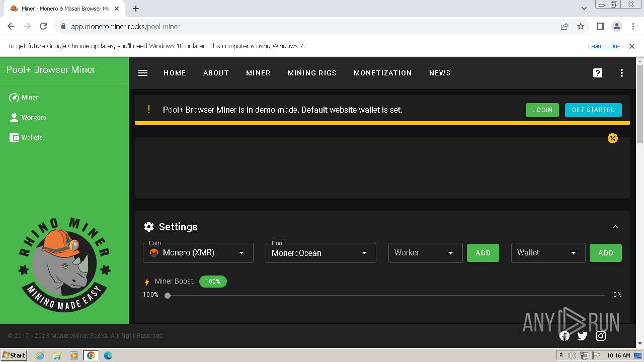Open Chrome side panel icon
Image resolution: width=644 pixels, height=362 pixels.
click(600, 26)
